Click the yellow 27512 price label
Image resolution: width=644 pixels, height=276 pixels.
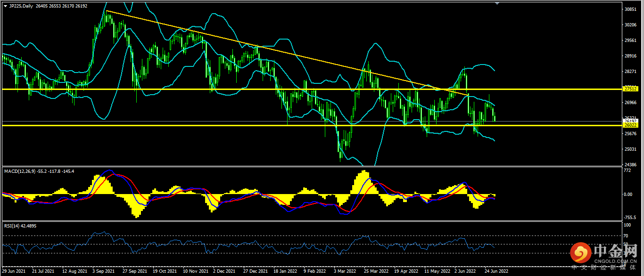coord(630,89)
